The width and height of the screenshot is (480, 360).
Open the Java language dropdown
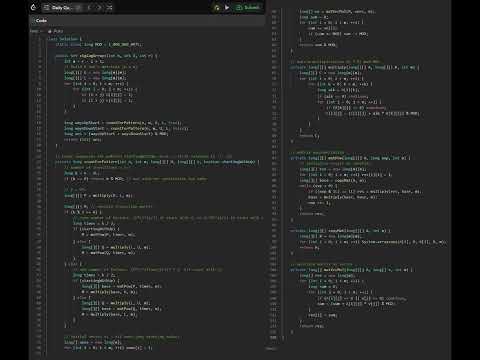click(36, 31)
